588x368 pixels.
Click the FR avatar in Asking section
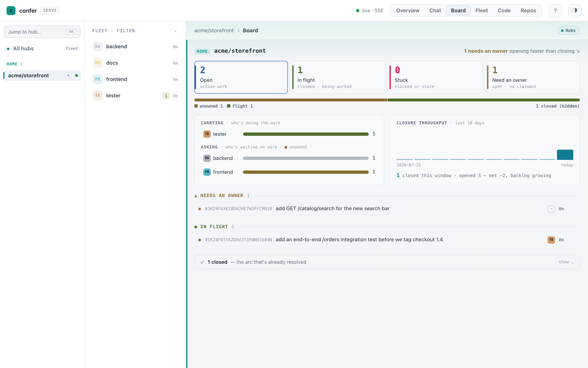coord(207,172)
